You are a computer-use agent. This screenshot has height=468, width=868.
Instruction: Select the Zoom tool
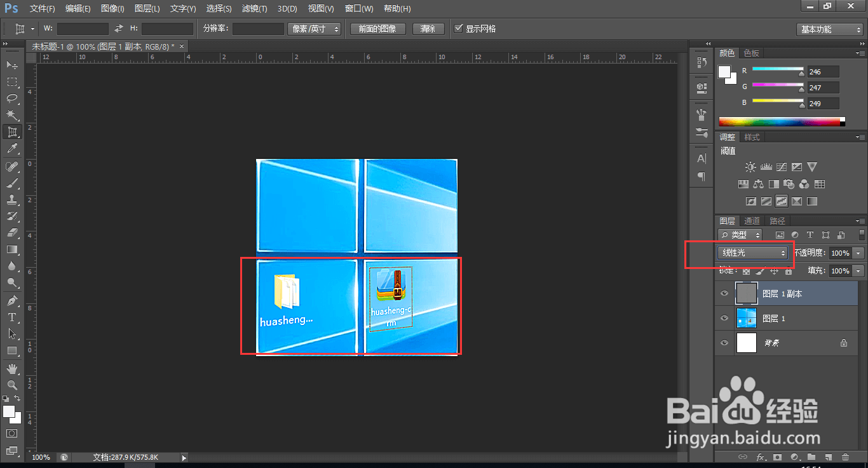pos(11,385)
